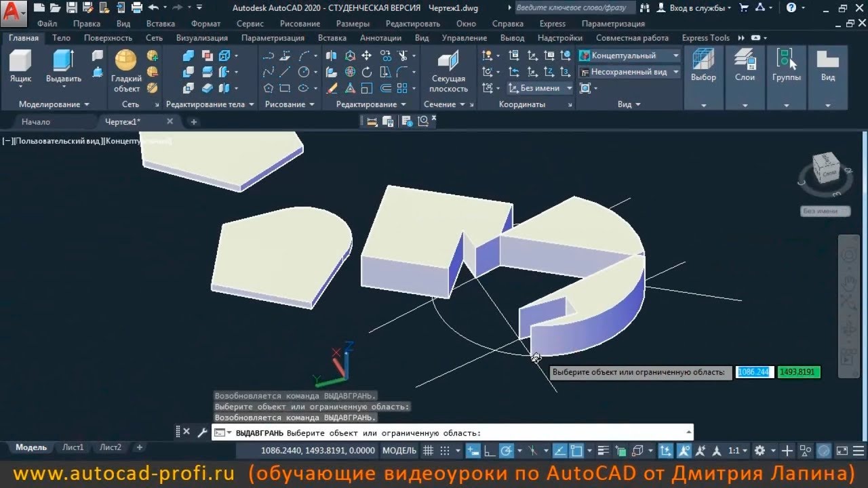The height and width of the screenshot is (488, 868).
Task: Open the Вставка menu in menu bar
Action: (160, 24)
